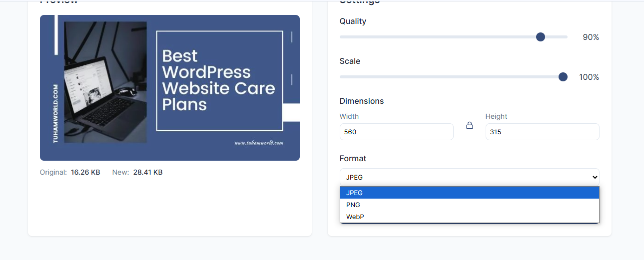Focus the Width field showing 560
Screen dimensions: 644x260
[x=396, y=132]
